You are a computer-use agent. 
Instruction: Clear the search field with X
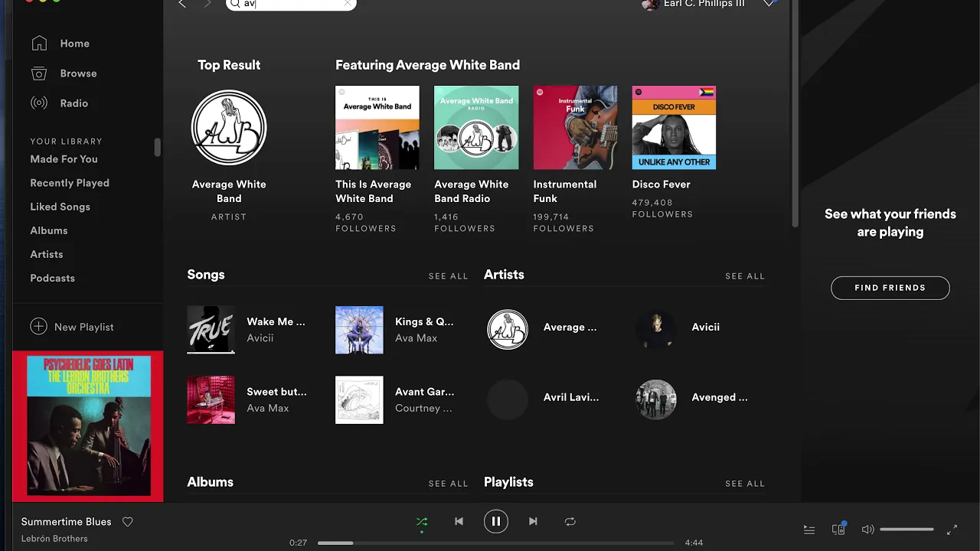(348, 4)
